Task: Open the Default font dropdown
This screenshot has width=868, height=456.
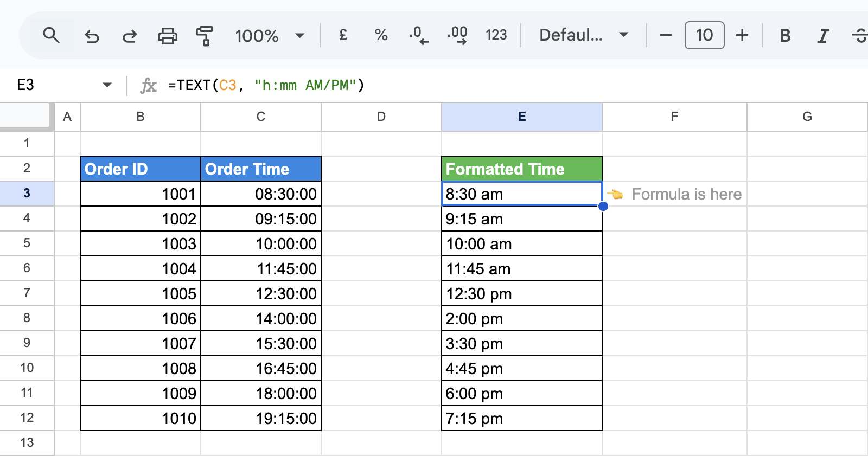Action: click(584, 36)
